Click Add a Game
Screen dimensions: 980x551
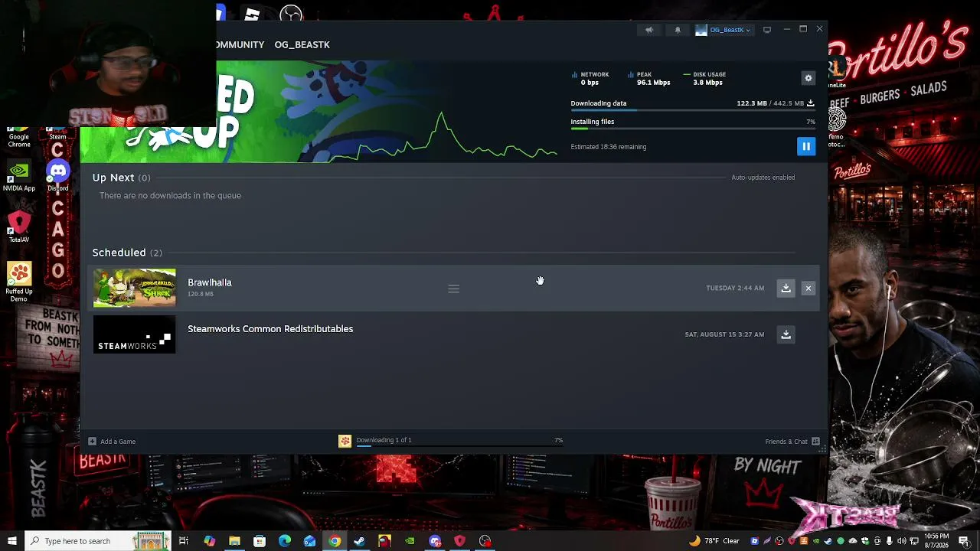tap(112, 442)
